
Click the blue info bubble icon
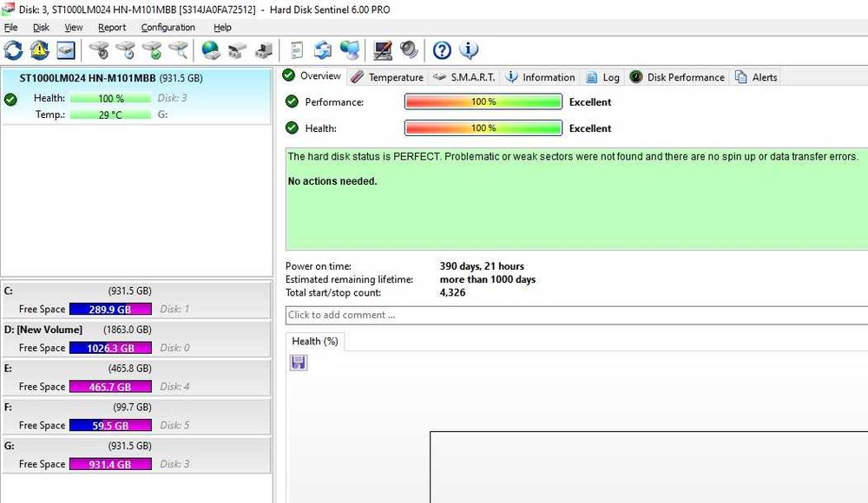click(x=469, y=50)
